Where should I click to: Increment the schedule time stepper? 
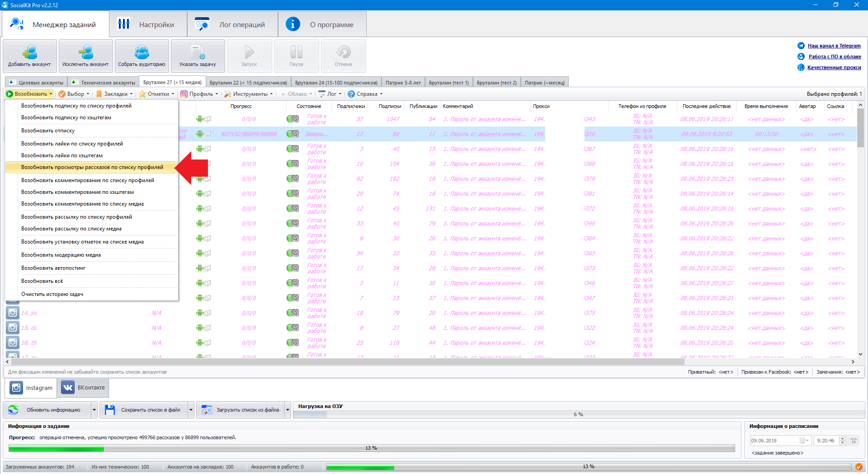pos(842,438)
